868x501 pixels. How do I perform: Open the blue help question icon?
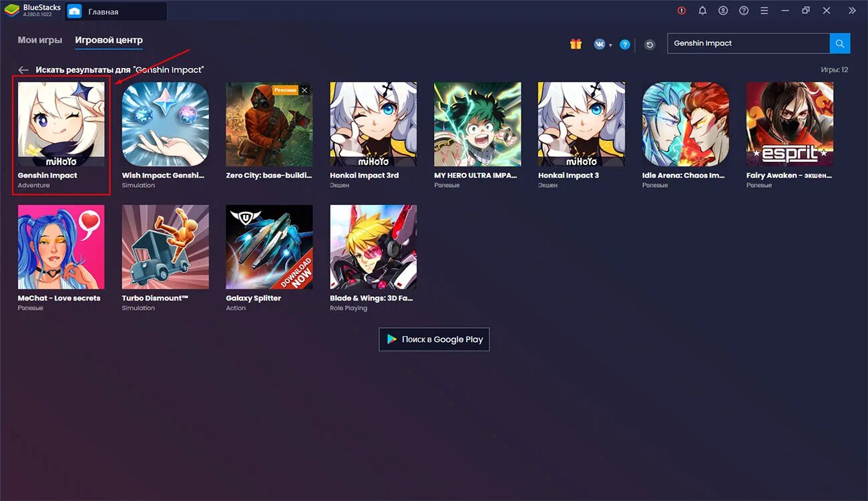tap(625, 45)
